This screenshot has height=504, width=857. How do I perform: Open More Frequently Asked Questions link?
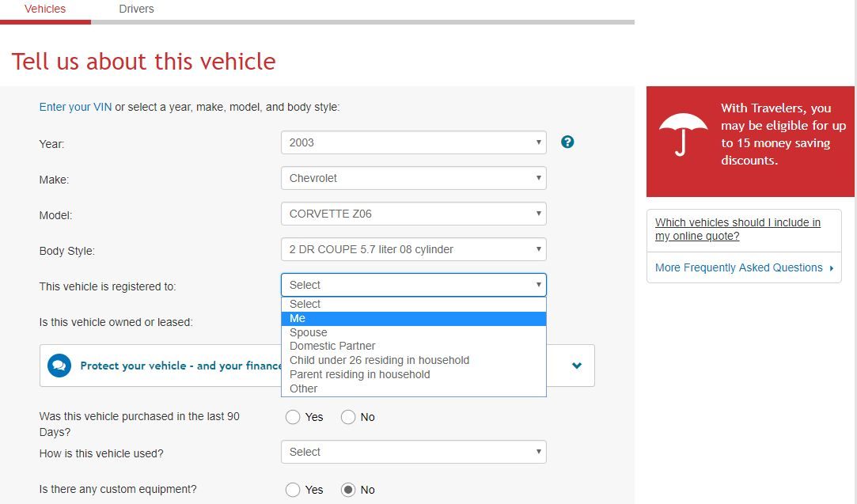738,268
